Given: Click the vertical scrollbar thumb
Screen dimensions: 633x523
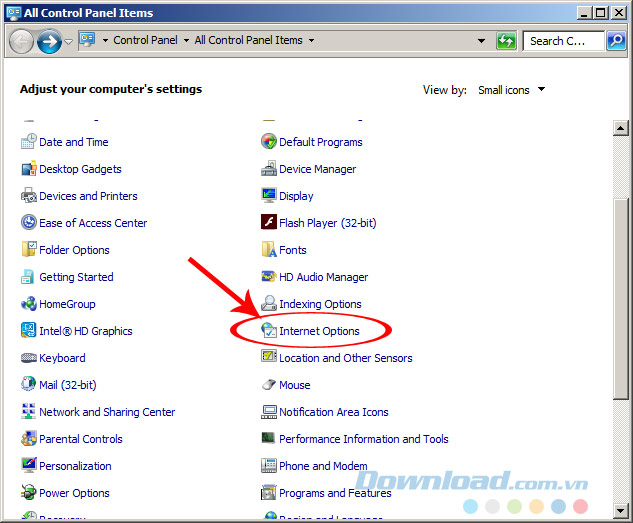Looking at the screenshot, I should [x=620, y=298].
